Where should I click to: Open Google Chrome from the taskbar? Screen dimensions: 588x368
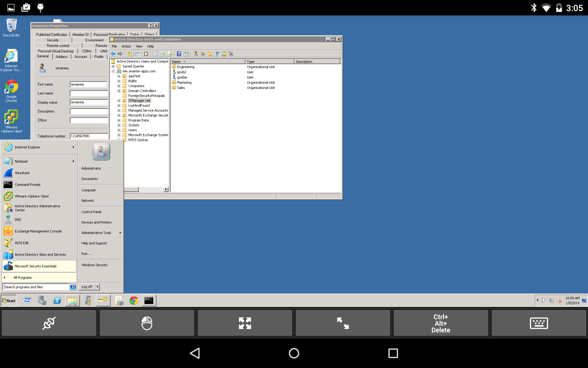click(134, 301)
